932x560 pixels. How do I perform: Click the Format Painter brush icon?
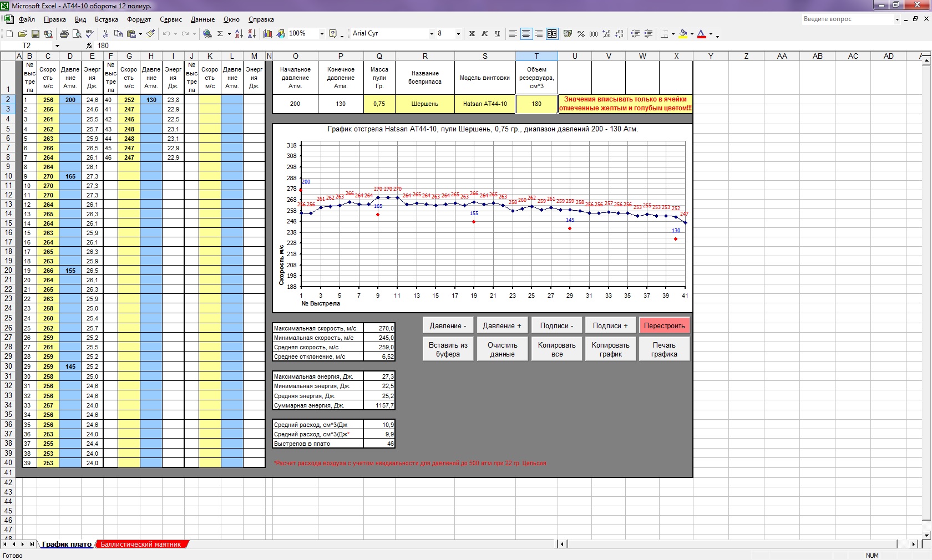point(150,34)
